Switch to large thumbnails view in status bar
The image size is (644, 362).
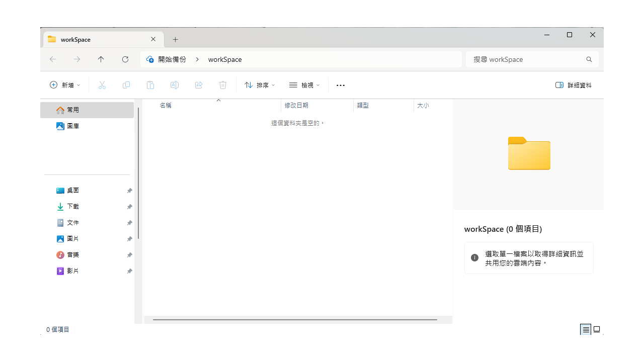(x=597, y=330)
